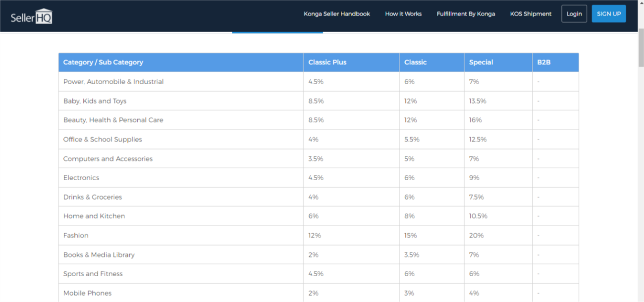This screenshot has width=644, height=302.
Task: Select Computers Classic Plus value 3.5%
Action: 316,159
